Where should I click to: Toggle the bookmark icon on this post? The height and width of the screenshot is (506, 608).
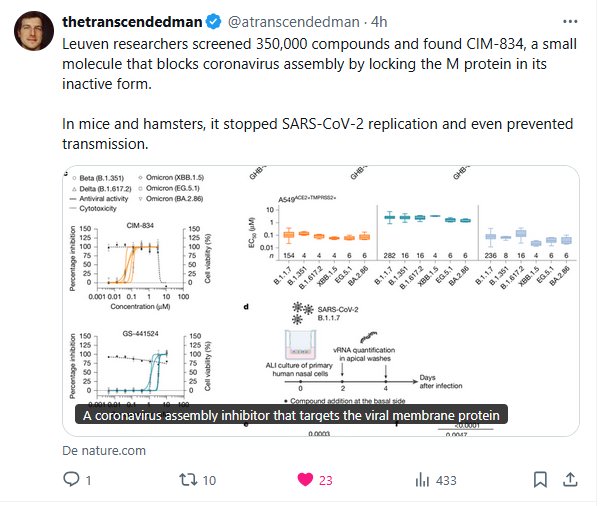pos(541,481)
